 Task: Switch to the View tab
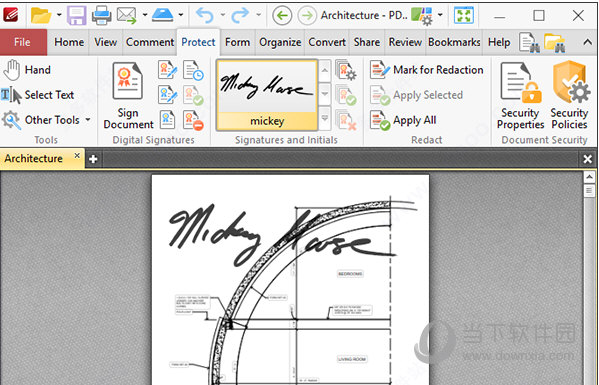(105, 42)
